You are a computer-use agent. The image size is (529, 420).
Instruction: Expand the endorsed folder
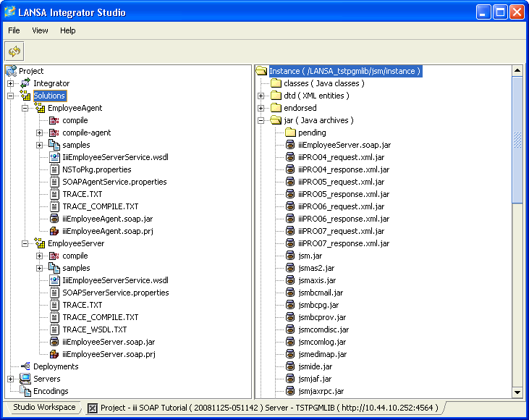(261, 108)
